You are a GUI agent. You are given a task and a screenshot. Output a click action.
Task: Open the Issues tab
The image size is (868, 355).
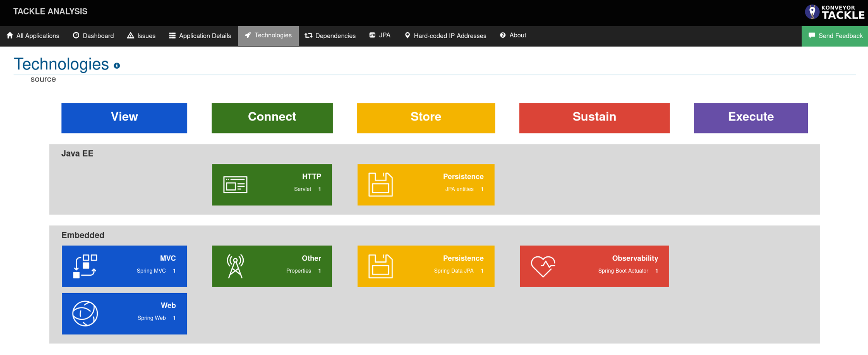tap(141, 36)
